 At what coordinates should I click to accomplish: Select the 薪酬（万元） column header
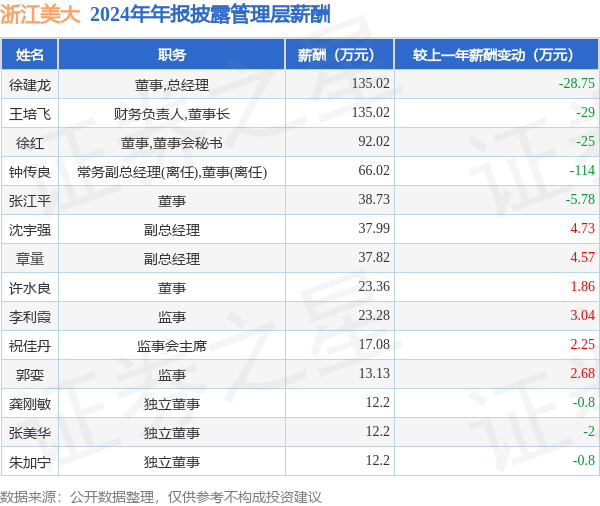tap(340, 55)
